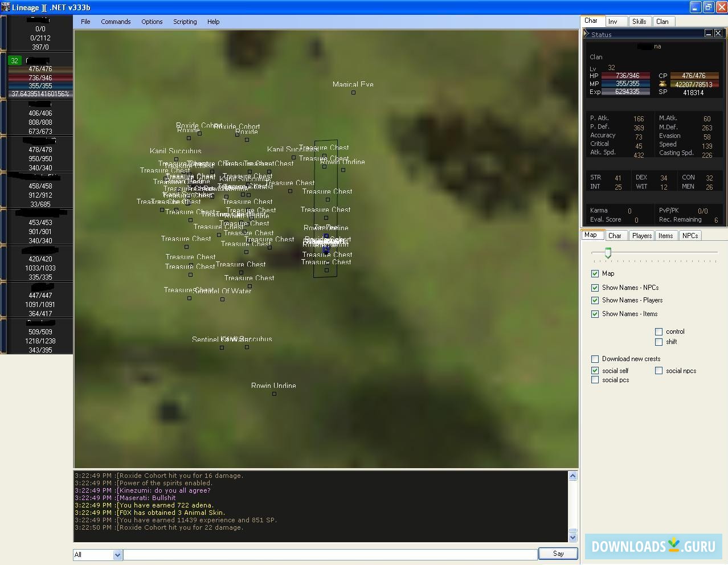Image resolution: width=728 pixels, height=565 pixels.
Task: Enable Download new crests checkbox
Action: pos(595,359)
